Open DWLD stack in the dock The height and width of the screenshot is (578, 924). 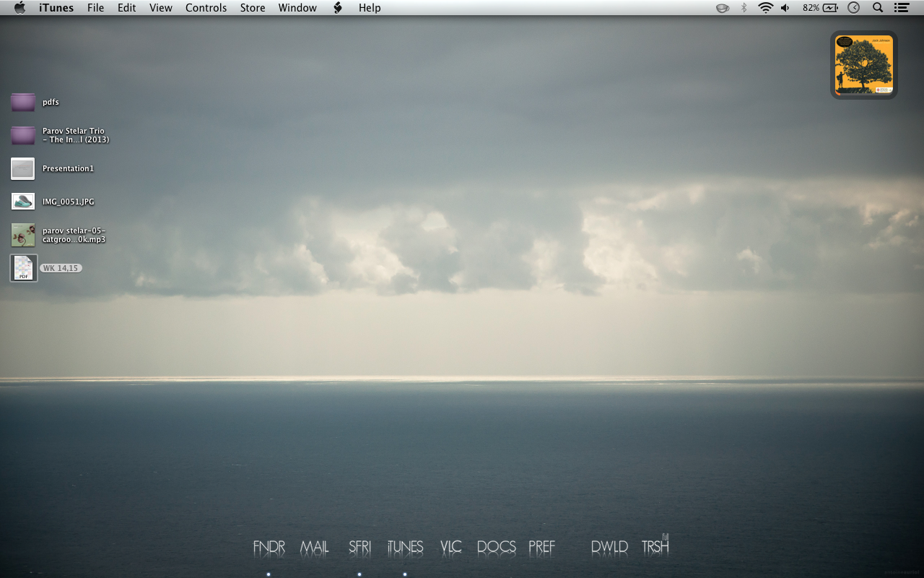[x=609, y=547]
